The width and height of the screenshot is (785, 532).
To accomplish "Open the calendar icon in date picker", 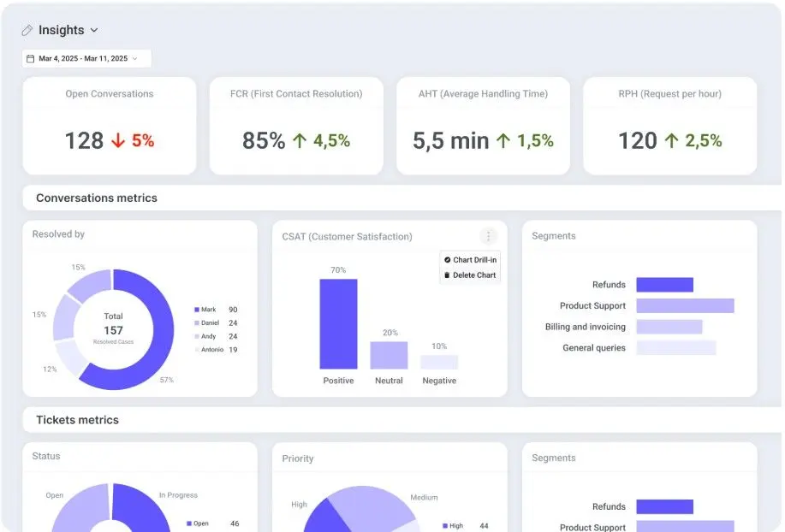I will point(31,58).
